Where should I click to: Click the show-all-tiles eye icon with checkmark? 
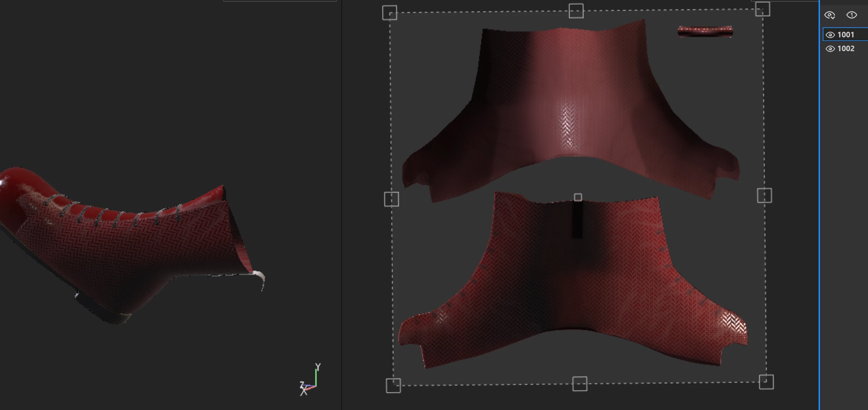830,15
